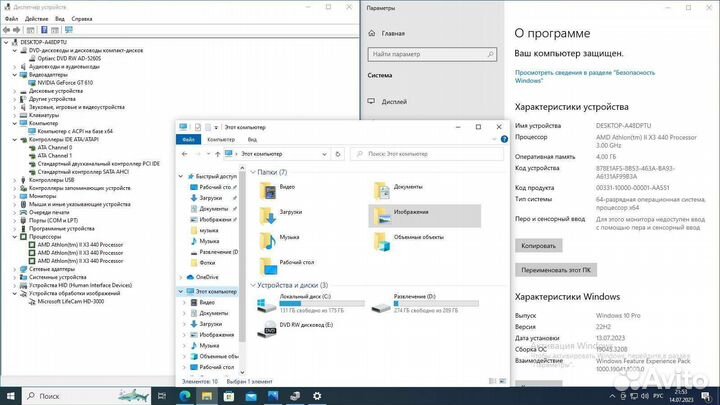The image size is (720, 405).
Task: Click Rename this PC button
Action: click(x=556, y=270)
